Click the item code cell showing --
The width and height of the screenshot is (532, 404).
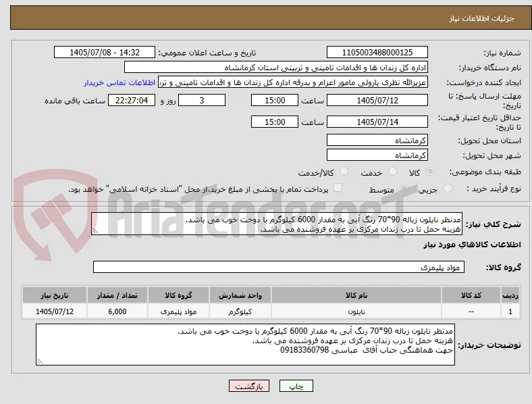click(471, 311)
